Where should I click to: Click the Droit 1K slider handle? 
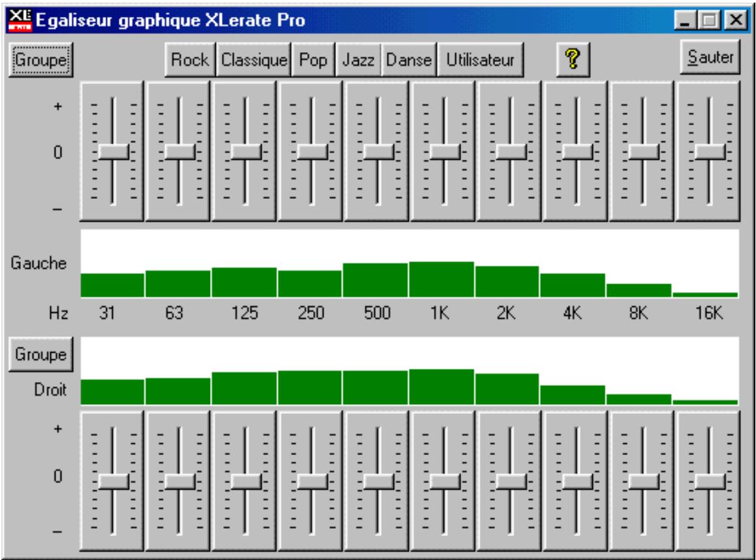click(x=445, y=482)
